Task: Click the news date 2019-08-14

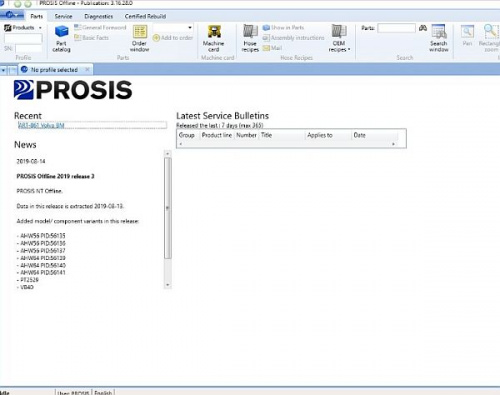Action: [x=31, y=161]
